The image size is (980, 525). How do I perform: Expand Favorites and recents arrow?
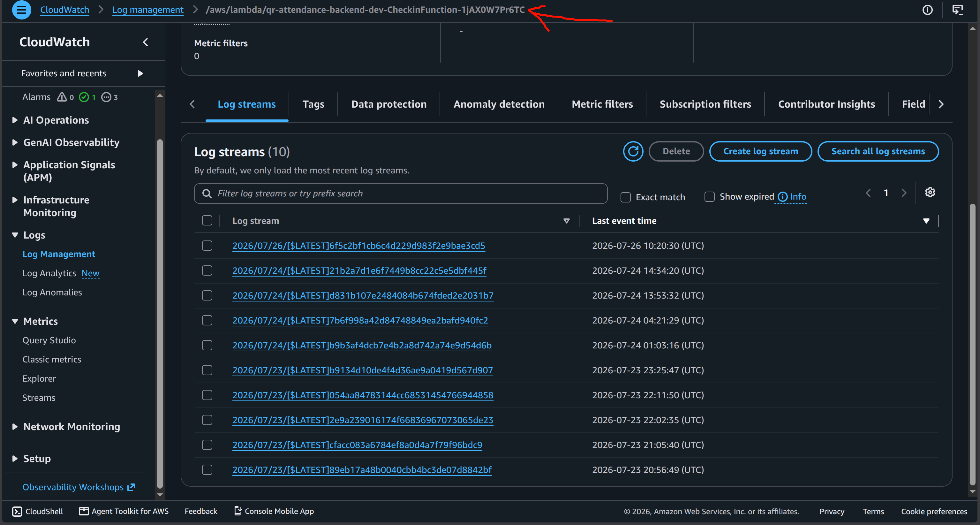[140, 73]
